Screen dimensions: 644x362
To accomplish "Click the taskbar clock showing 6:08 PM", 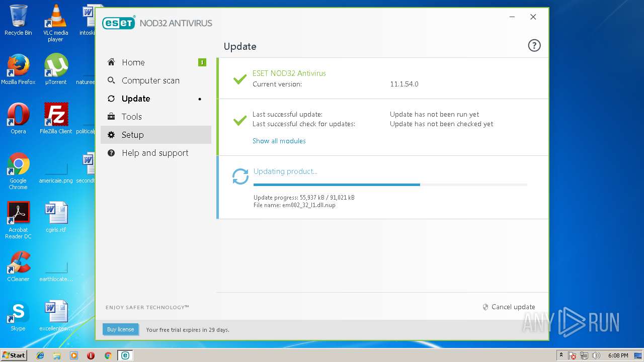I will point(618,355).
